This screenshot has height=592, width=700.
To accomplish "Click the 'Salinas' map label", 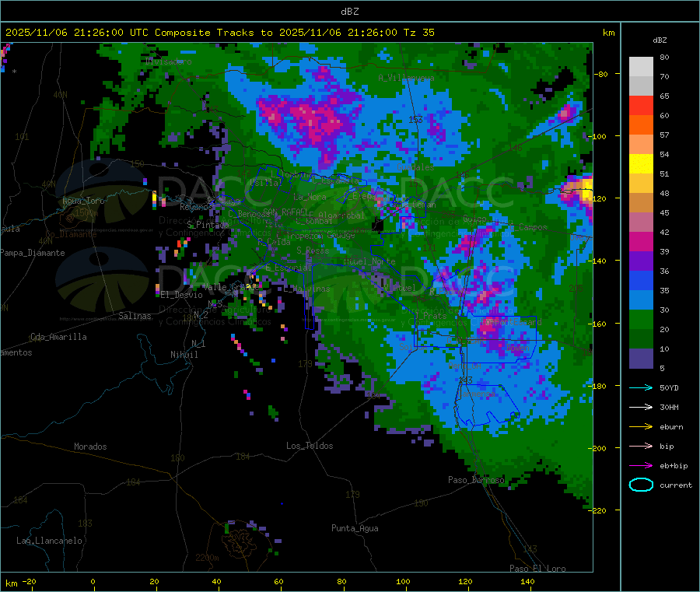I will click(x=135, y=316).
